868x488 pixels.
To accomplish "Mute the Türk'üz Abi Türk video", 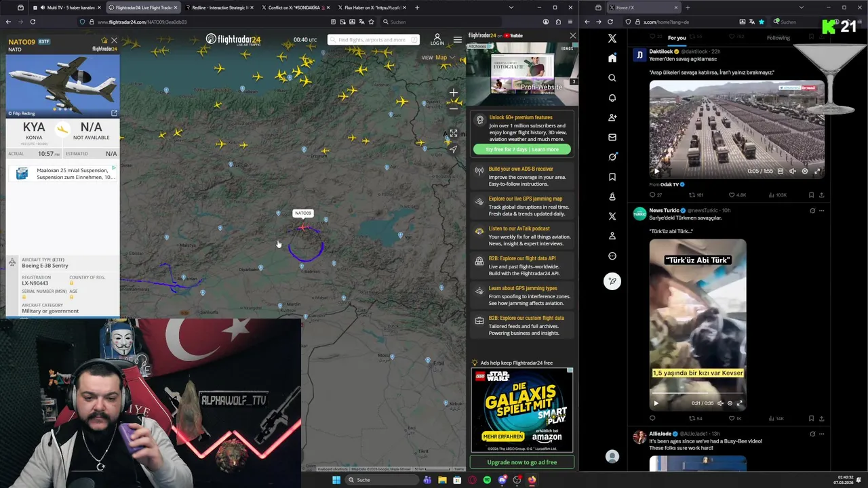I will tap(720, 403).
